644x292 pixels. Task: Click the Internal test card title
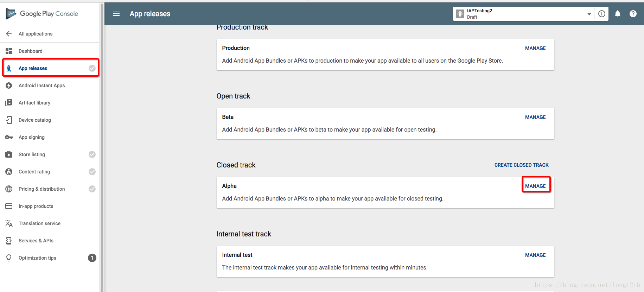point(237,255)
